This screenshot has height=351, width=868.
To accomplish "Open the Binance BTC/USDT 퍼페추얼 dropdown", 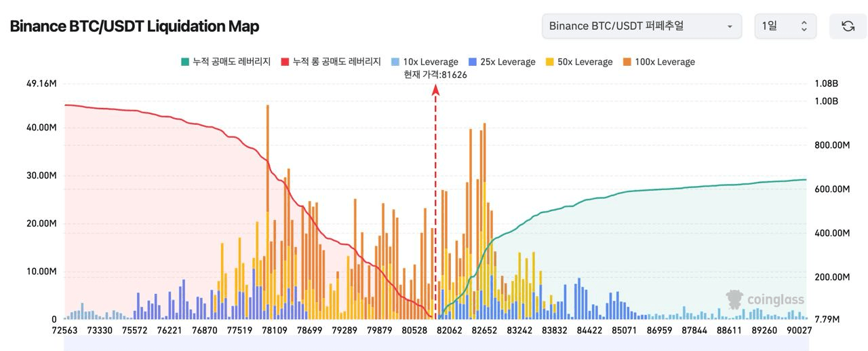I will tap(642, 26).
